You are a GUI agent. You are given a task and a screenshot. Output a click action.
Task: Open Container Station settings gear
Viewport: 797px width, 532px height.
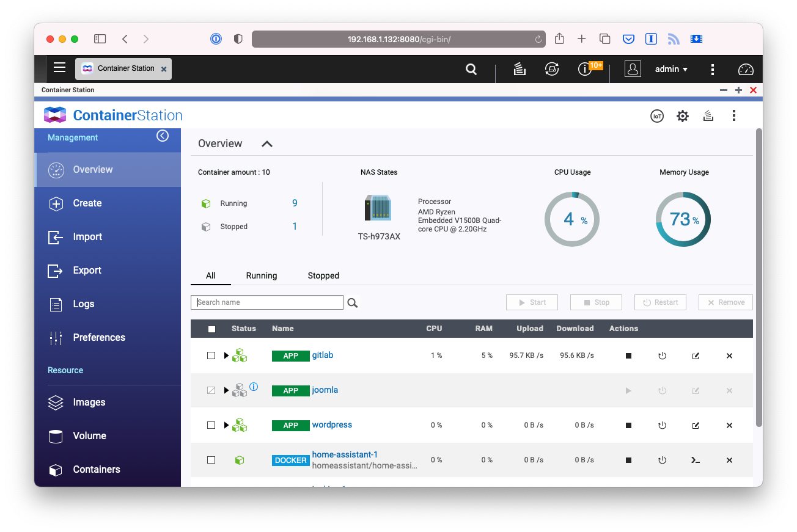683,116
